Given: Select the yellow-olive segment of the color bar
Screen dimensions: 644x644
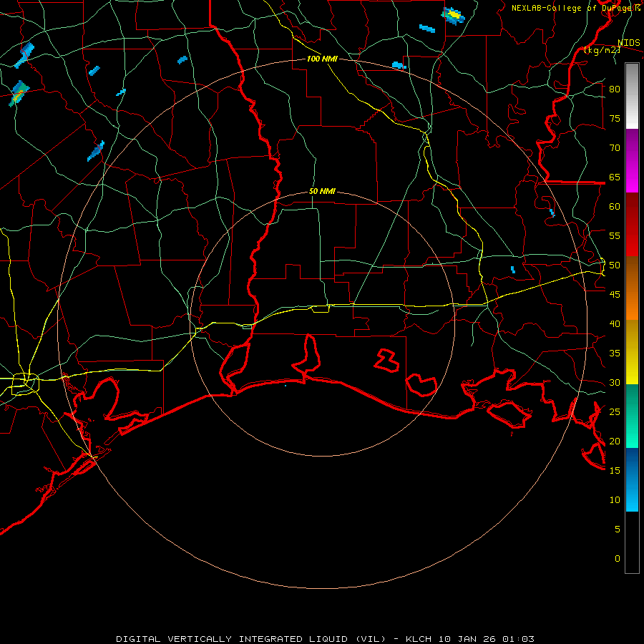Looking at the screenshot, I should click(632, 352).
